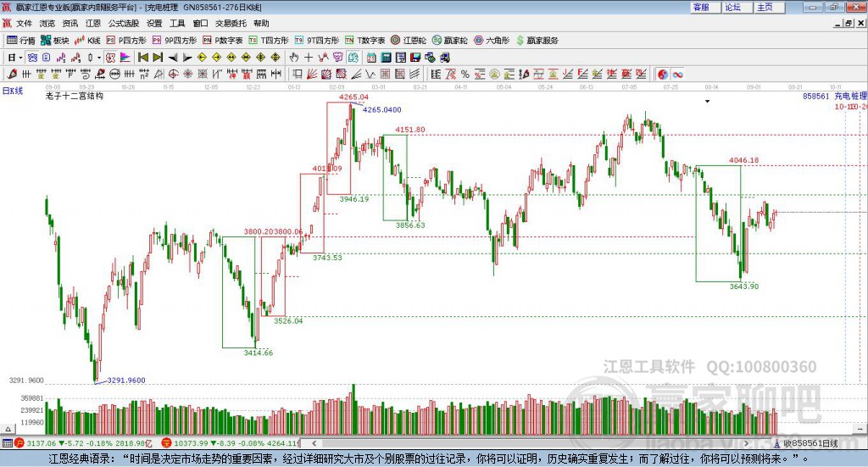This screenshot has height=467, width=868.
Task: Open the 公式选股 menu
Action: (124, 23)
